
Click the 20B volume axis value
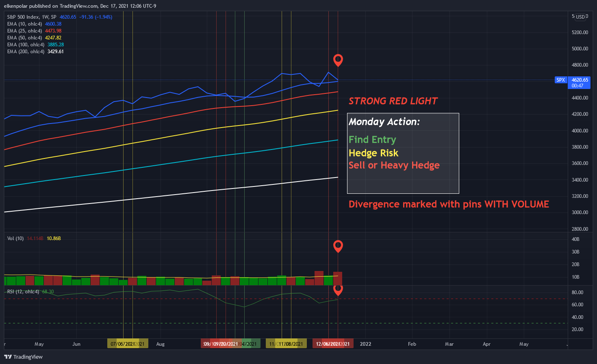(x=575, y=264)
